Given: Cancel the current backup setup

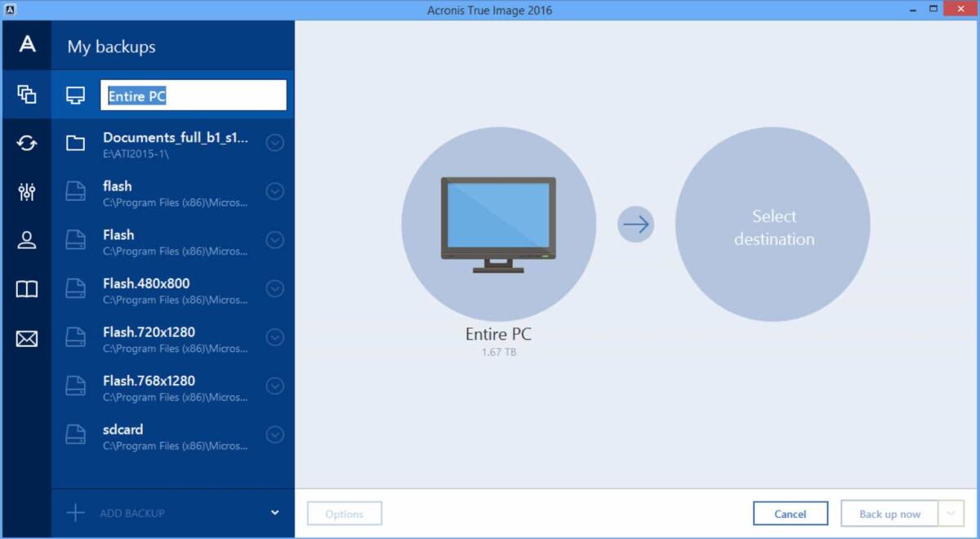Looking at the screenshot, I should pos(790,513).
